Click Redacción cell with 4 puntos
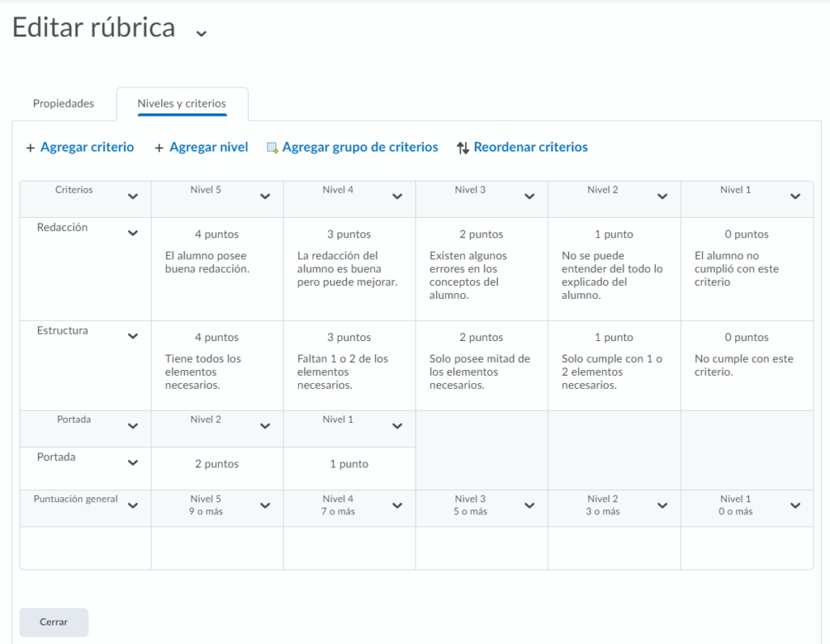 pyautogui.click(x=216, y=268)
